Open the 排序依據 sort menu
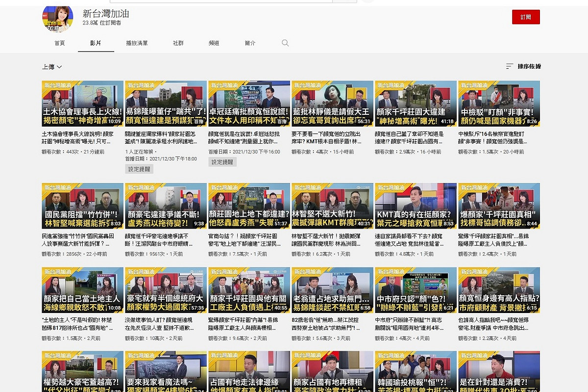Image resolution: width=588 pixels, height=392 pixels. [x=523, y=66]
